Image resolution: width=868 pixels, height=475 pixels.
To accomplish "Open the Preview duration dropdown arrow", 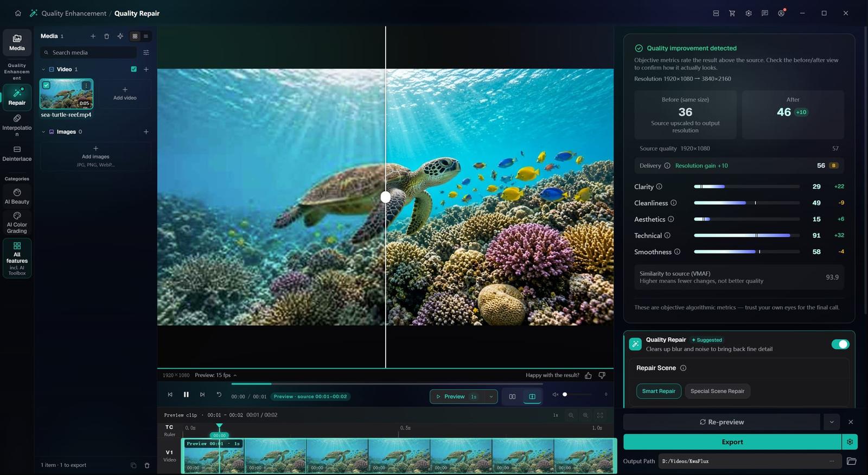I will (491, 397).
